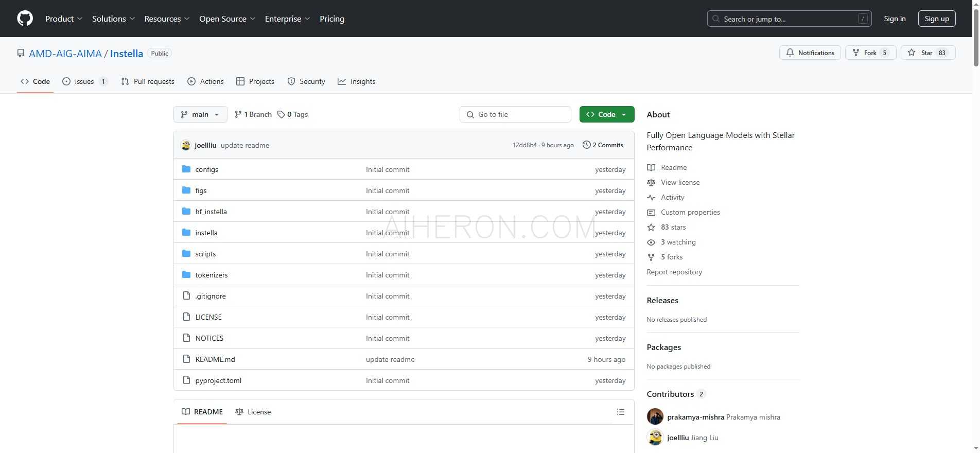Screen dimensions: 980x453
Task: Open prakamya-mishra's contributor avatar
Action: [655, 417]
